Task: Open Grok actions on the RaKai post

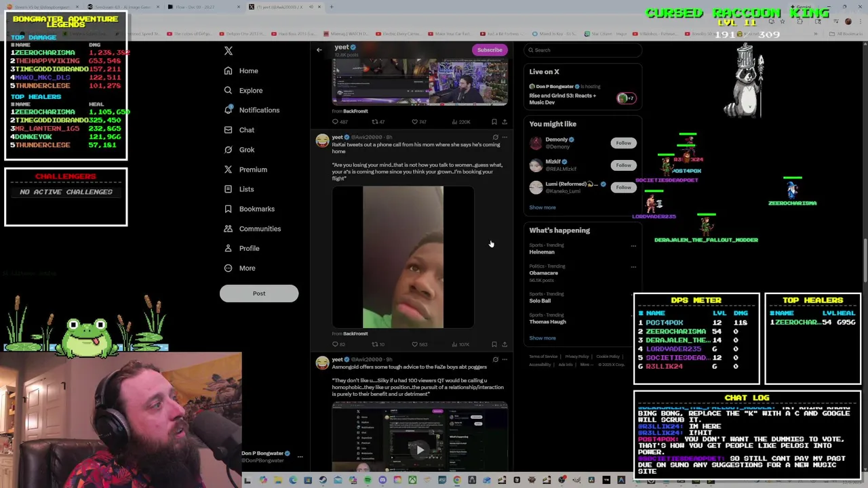Action: click(x=495, y=137)
